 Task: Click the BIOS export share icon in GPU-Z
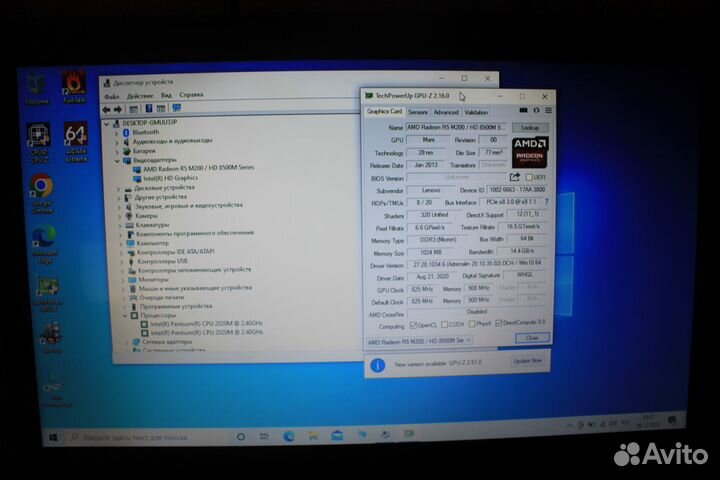515,177
